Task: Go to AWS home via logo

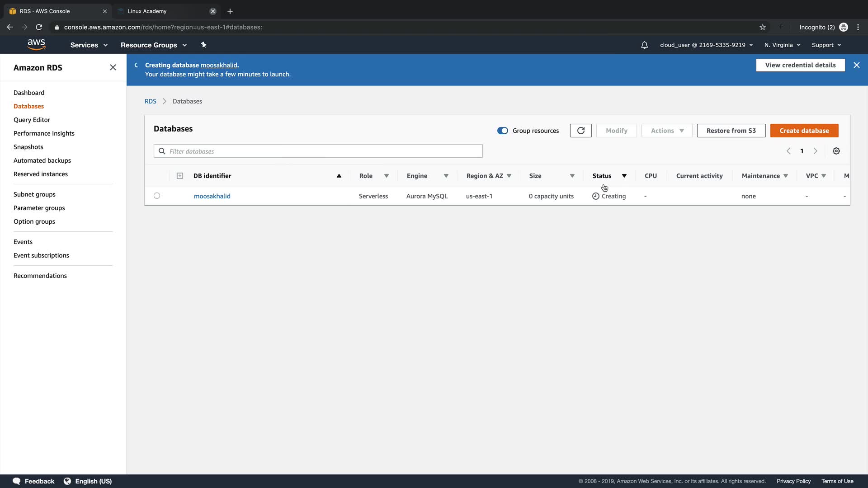Action: pos(36,44)
